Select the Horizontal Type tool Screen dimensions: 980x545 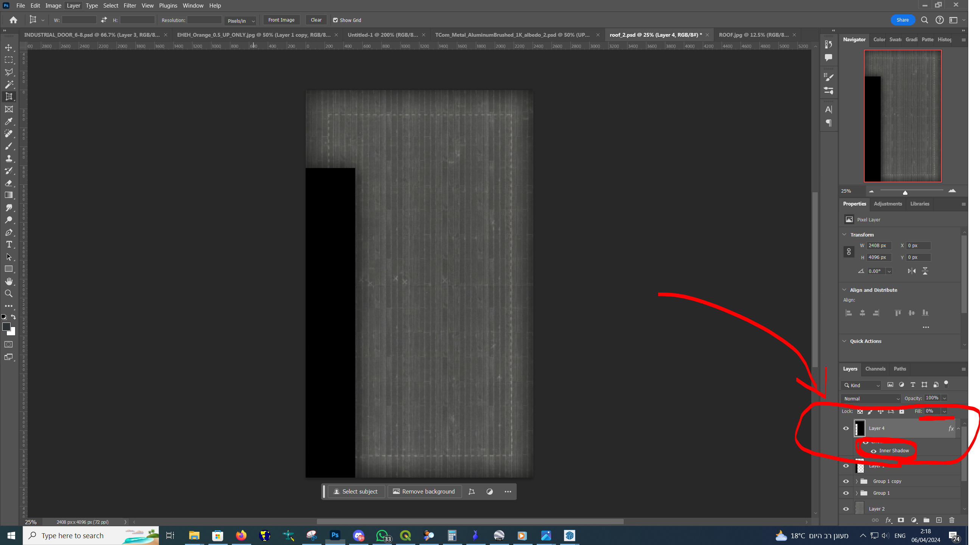pyautogui.click(x=8, y=244)
